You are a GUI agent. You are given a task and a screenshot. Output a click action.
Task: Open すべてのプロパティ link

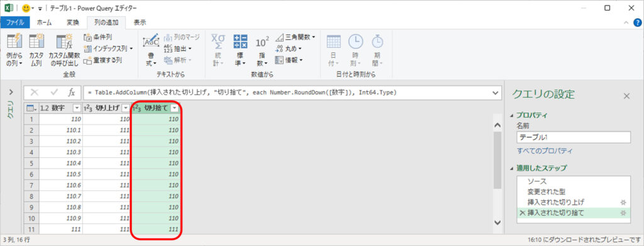click(x=545, y=151)
